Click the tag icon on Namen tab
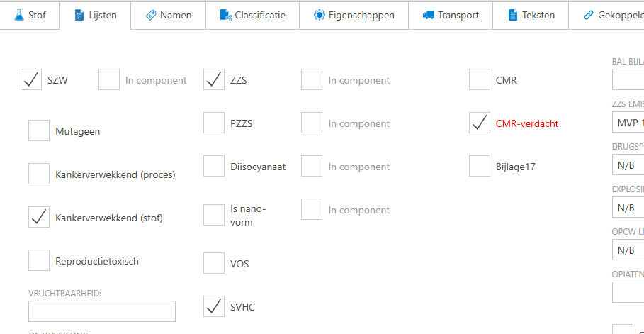Viewport: 644px width, 334px height. click(150, 15)
